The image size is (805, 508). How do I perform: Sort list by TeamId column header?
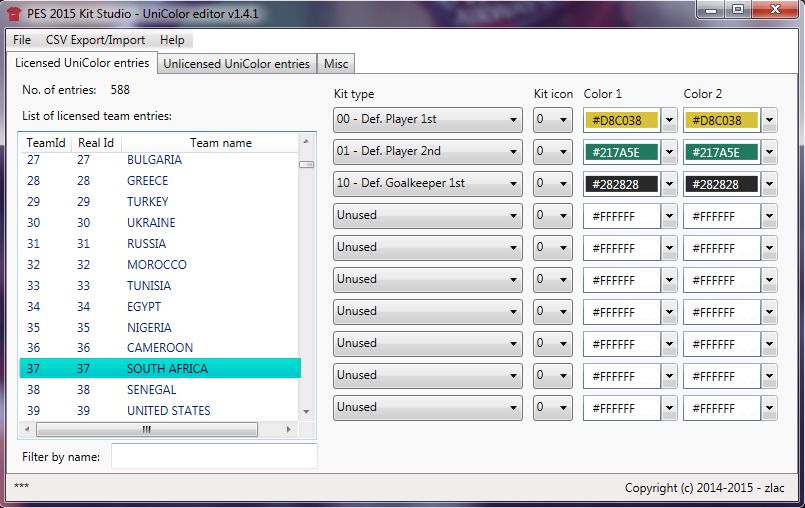point(46,143)
